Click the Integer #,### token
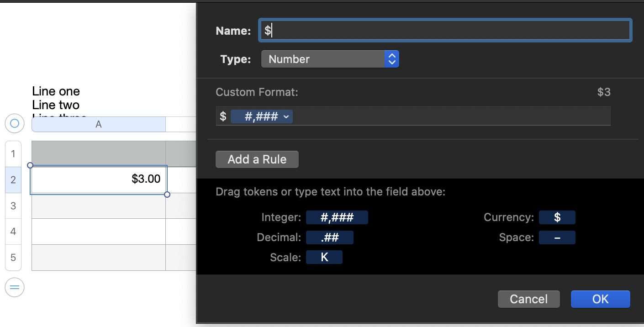The width and height of the screenshot is (644, 327). click(x=337, y=217)
